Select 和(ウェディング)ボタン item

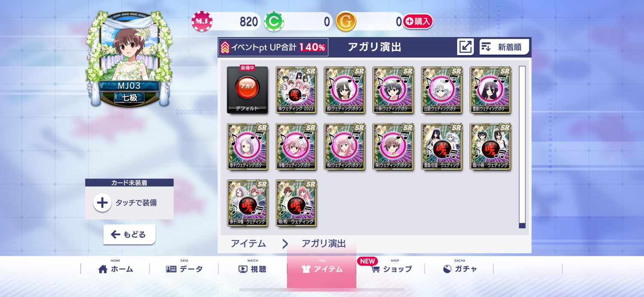pos(344,147)
